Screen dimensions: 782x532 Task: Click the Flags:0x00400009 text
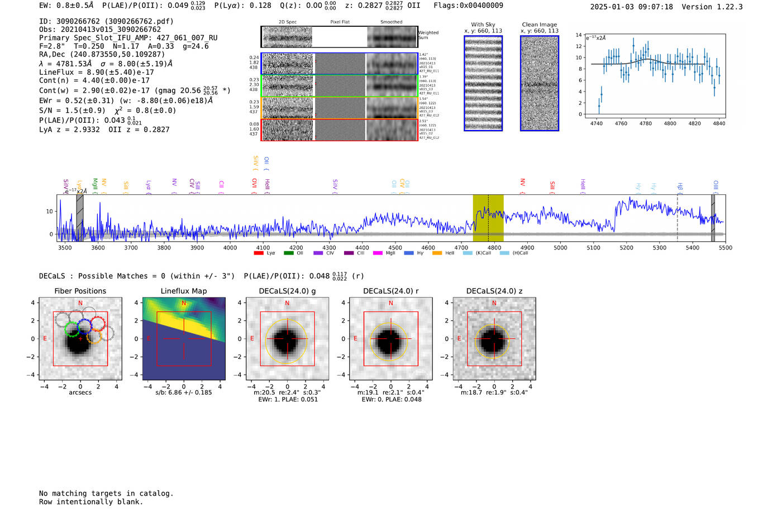click(468, 6)
